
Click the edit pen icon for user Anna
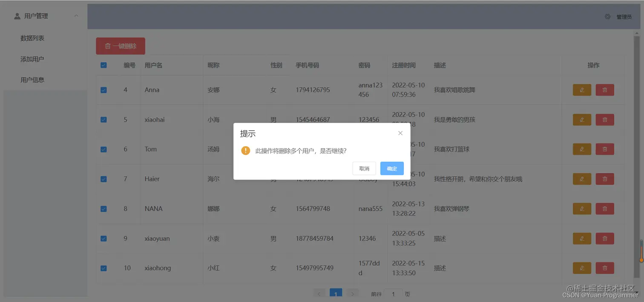click(582, 90)
